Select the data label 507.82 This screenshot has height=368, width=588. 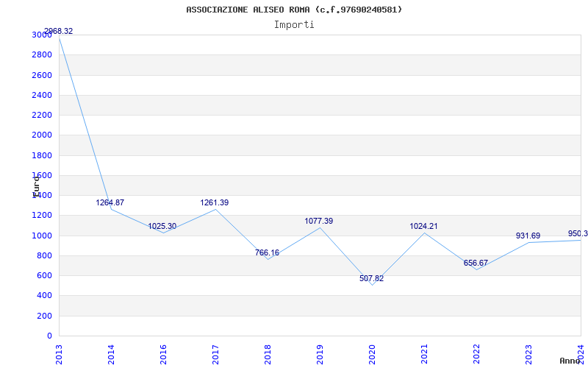(x=371, y=279)
